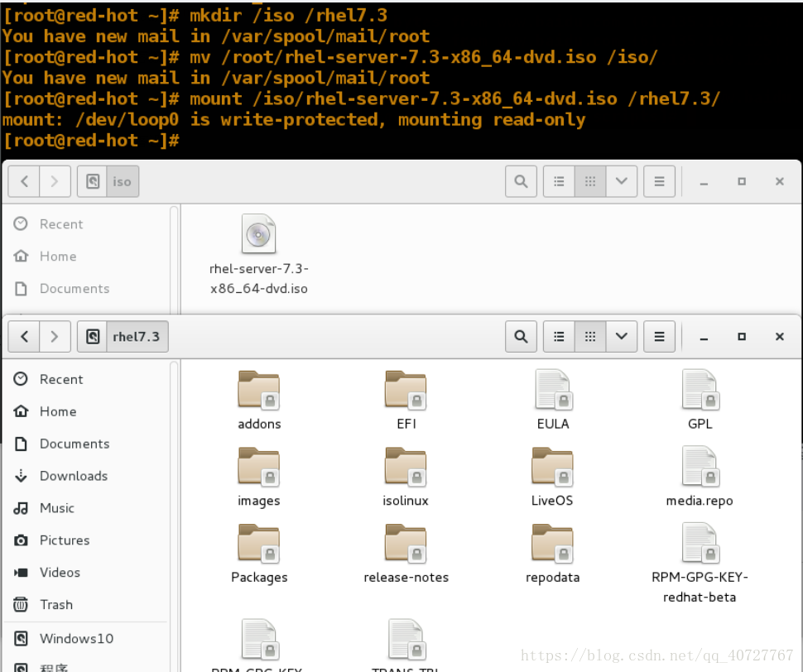Close the iso window
This screenshot has width=803, height=672.
point(780,181)
